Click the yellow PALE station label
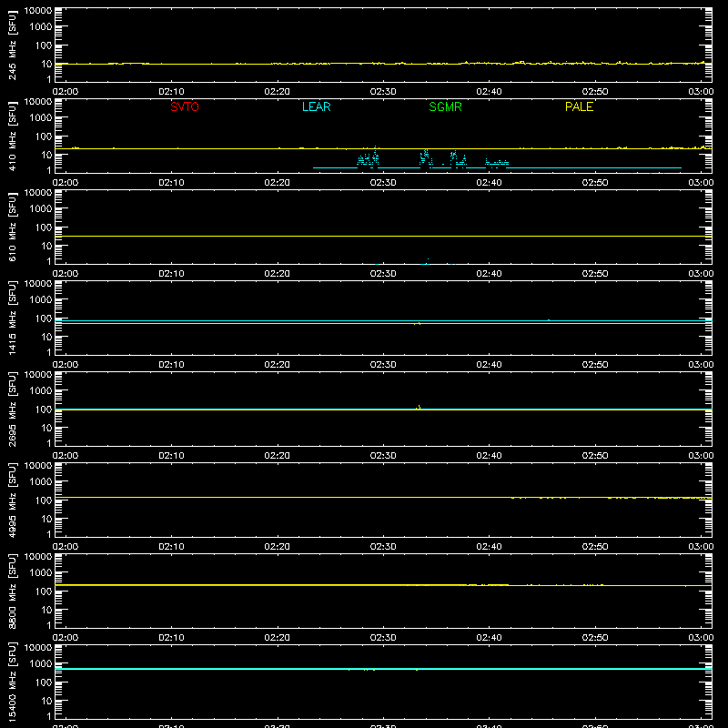The height and width of the screenshot is (728, 728). coord(579,106)
